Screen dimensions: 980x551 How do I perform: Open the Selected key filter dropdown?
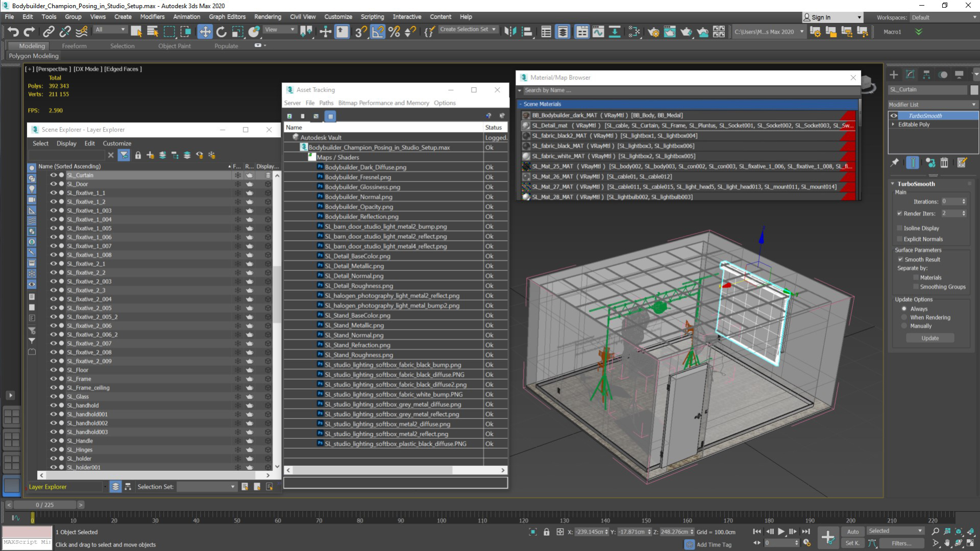(x=896, y=531)
